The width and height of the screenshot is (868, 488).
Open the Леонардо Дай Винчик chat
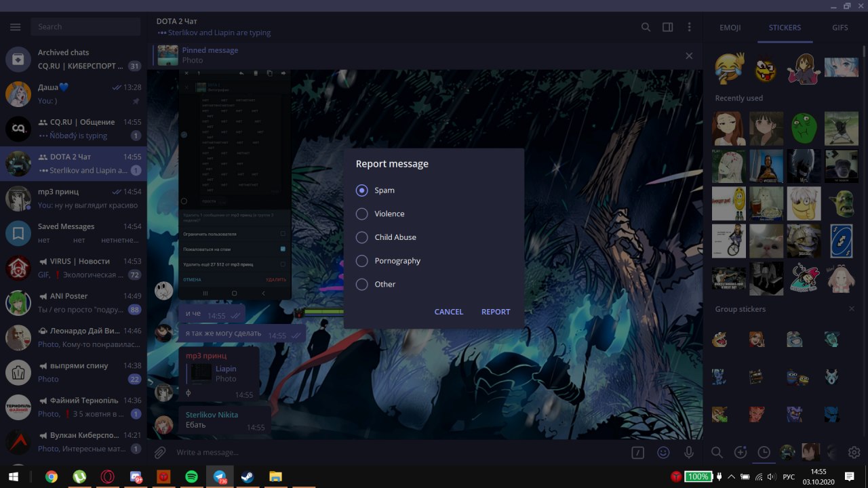point(73,338)
